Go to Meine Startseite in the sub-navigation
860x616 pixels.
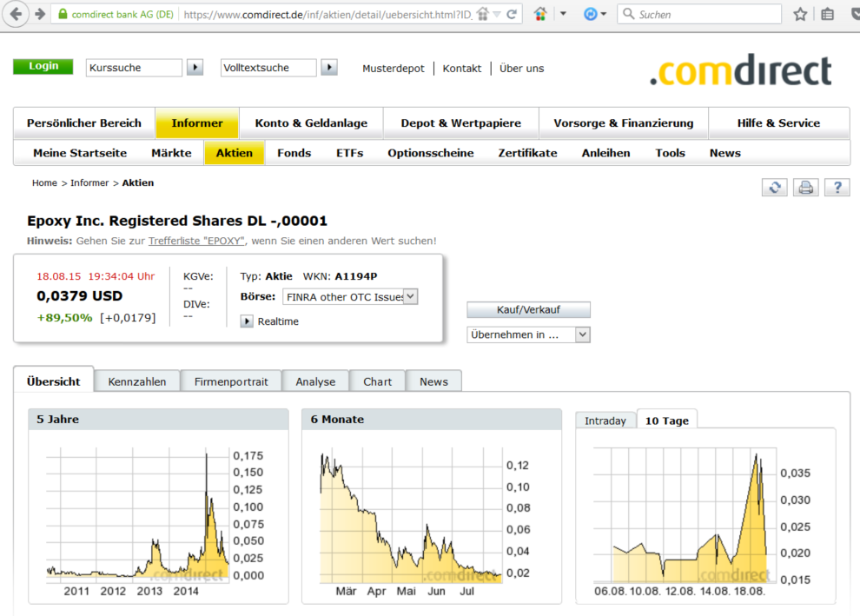(80, 153)
